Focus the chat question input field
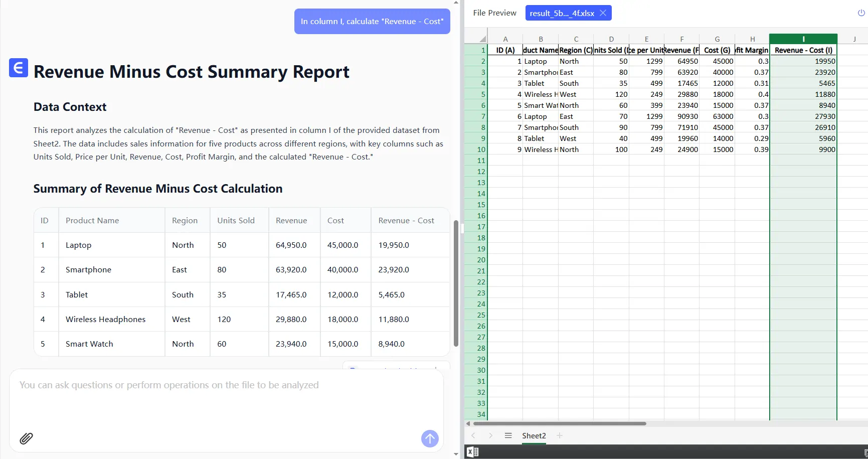The width and height of the screenshot is (868, 459). click(226, 401)
